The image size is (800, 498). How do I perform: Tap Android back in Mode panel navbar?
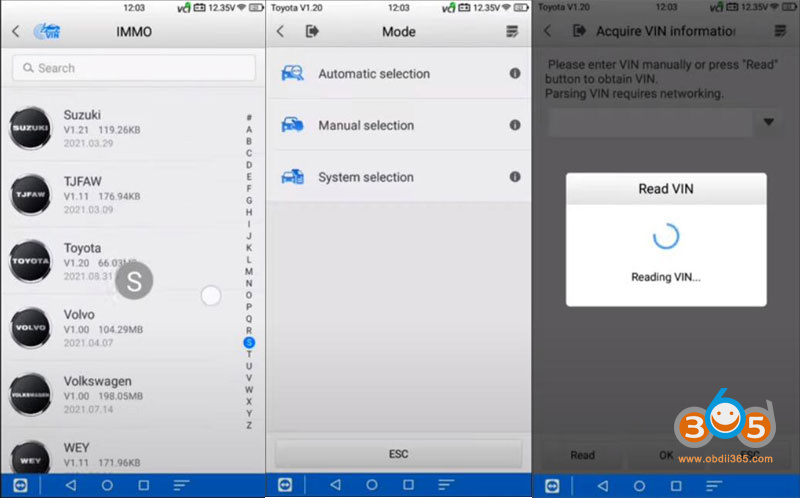pos(335,485)
